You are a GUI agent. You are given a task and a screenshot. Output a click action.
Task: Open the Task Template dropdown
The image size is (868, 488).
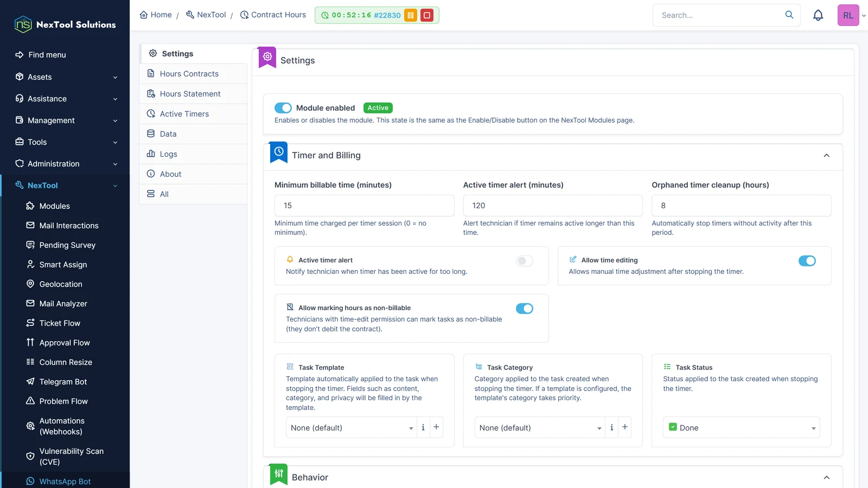[351, 428]
